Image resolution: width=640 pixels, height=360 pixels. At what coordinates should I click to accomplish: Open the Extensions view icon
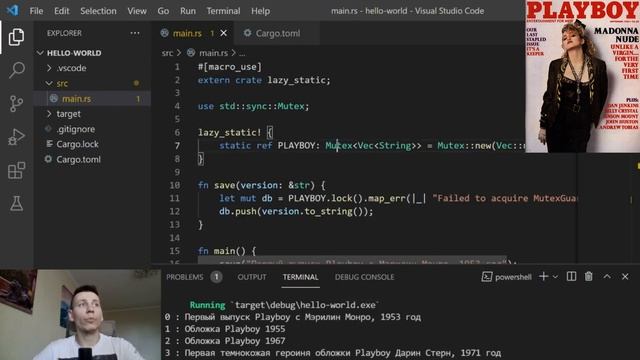point(16,170)
